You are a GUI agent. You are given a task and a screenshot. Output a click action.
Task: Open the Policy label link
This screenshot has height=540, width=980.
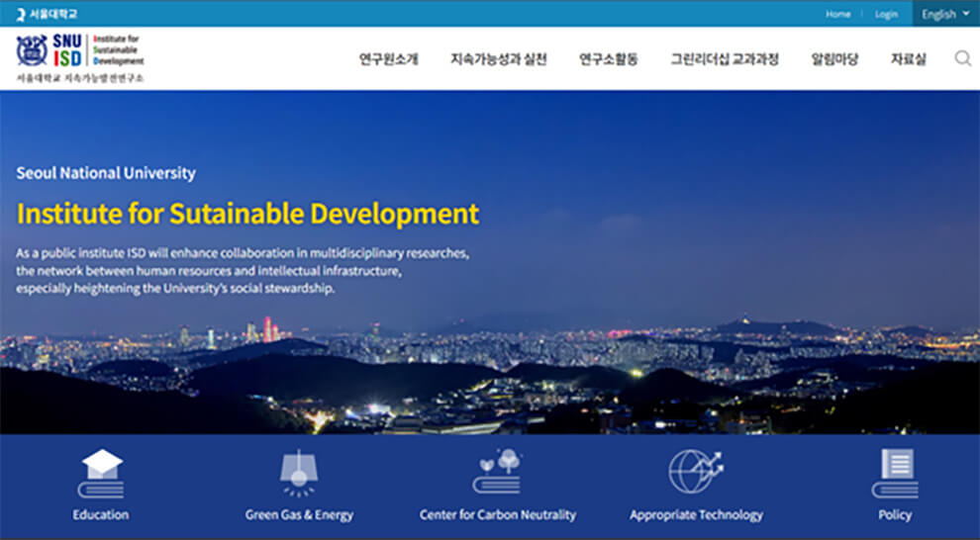(x=895, y=515)
